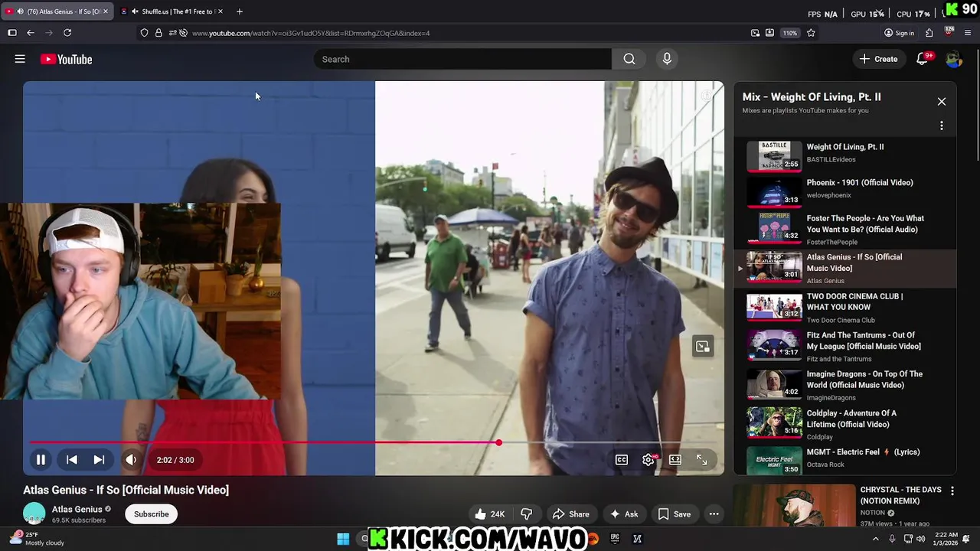This screenshot has height=551, width=980.
Task: Open the Atlas Genius channel avatar
Action: point(34,514)
